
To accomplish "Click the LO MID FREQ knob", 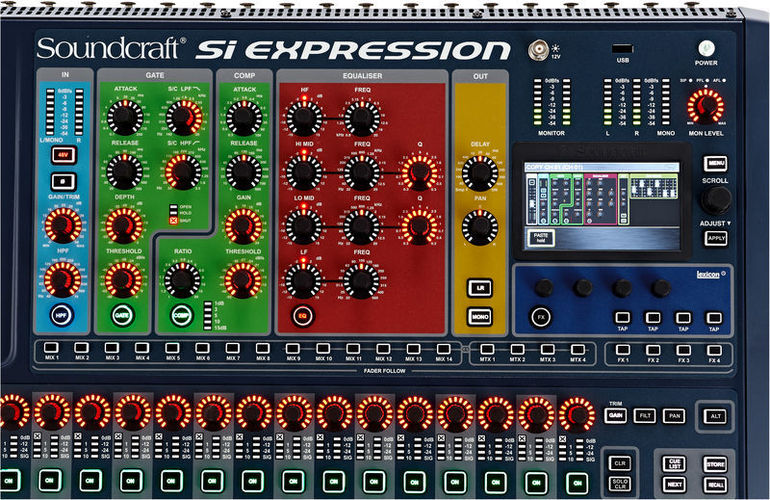I will coord(362,226).
